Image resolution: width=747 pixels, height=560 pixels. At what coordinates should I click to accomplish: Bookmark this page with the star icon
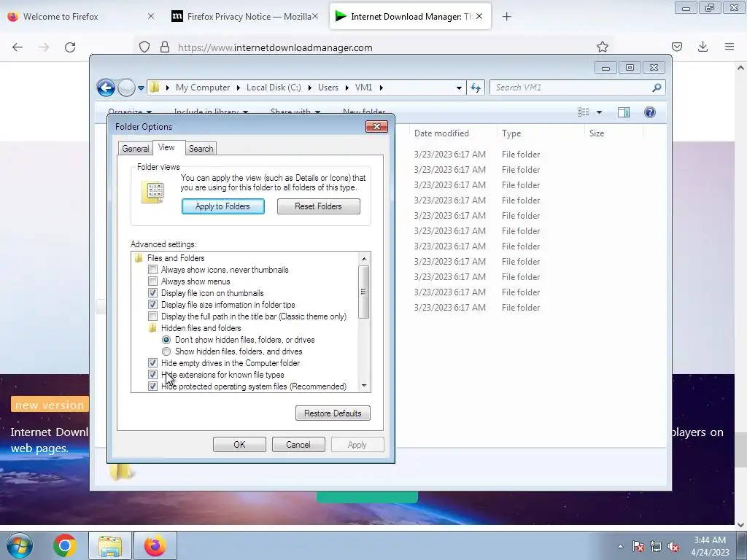tap(602, 47)
